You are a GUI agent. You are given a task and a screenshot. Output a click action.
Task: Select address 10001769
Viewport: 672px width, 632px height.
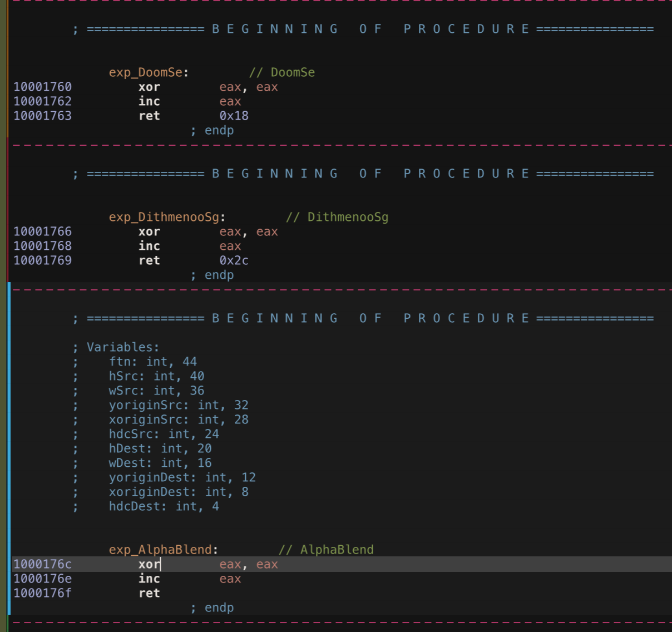click(42, 260)
